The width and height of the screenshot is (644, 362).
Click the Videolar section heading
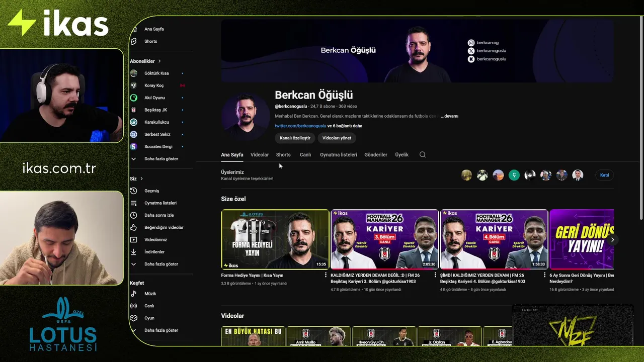232,316
